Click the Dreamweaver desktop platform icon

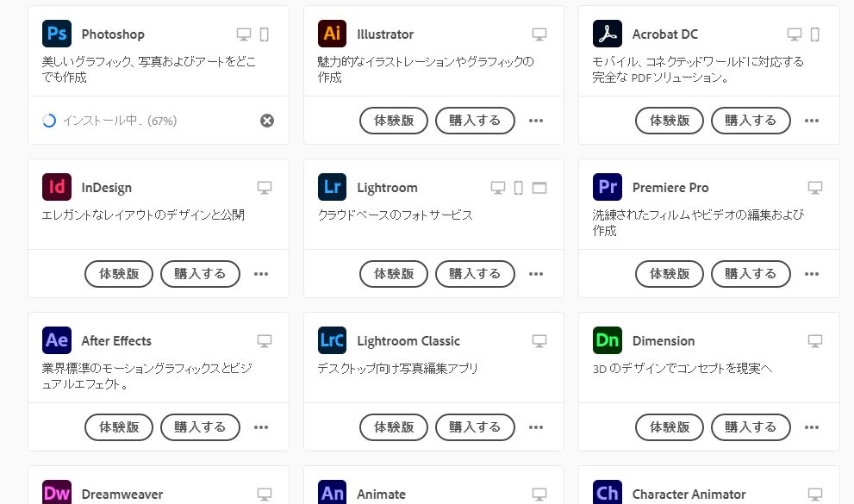point(265,495)
